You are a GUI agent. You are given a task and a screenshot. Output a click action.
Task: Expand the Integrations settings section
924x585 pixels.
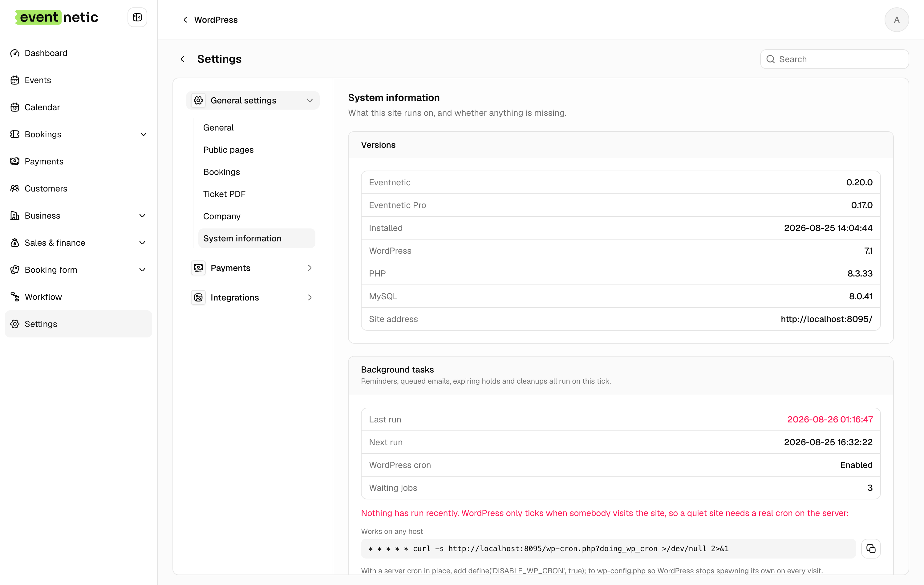[x=310, y=297]
